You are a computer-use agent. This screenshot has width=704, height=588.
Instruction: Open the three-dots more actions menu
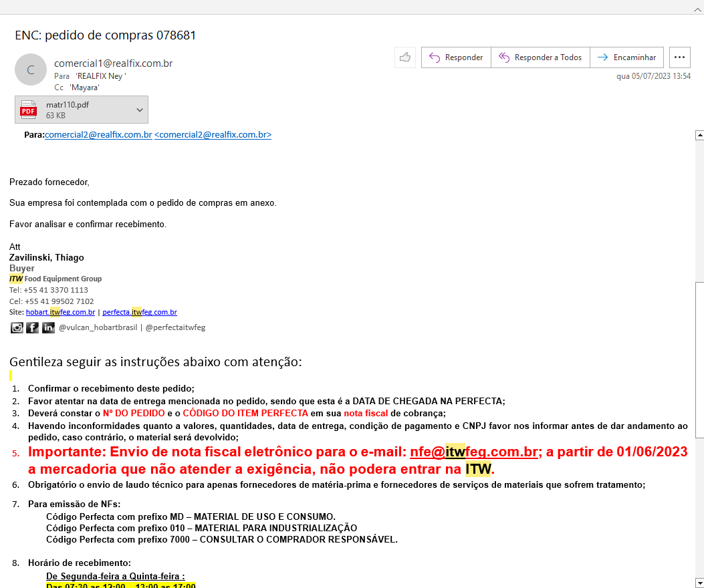click(679, 57)
